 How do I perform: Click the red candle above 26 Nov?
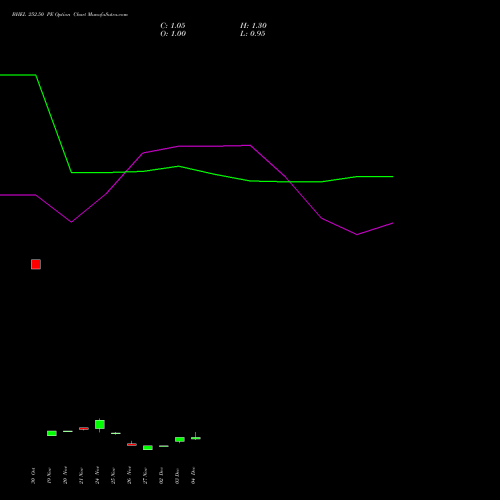coord(132,444)
